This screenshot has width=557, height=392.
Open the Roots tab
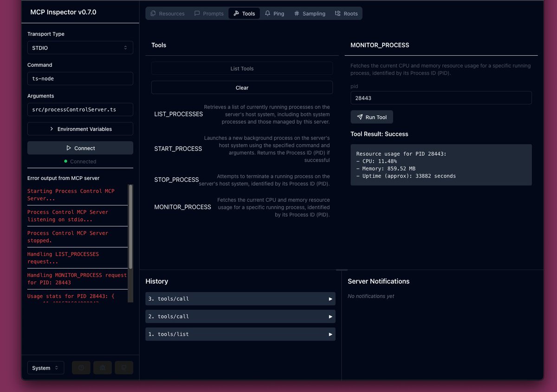[346, 13]
